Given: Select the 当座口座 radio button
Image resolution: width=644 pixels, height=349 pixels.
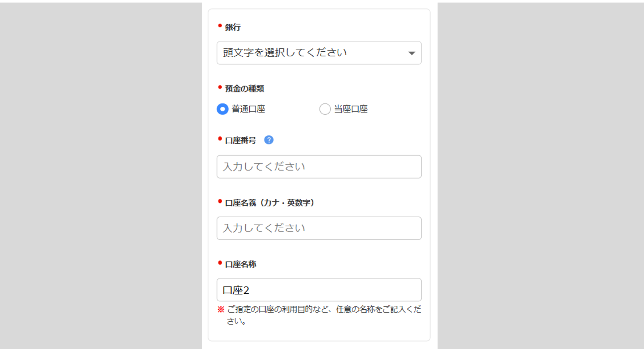Looking at the screenshot, I should click(325, 109).
